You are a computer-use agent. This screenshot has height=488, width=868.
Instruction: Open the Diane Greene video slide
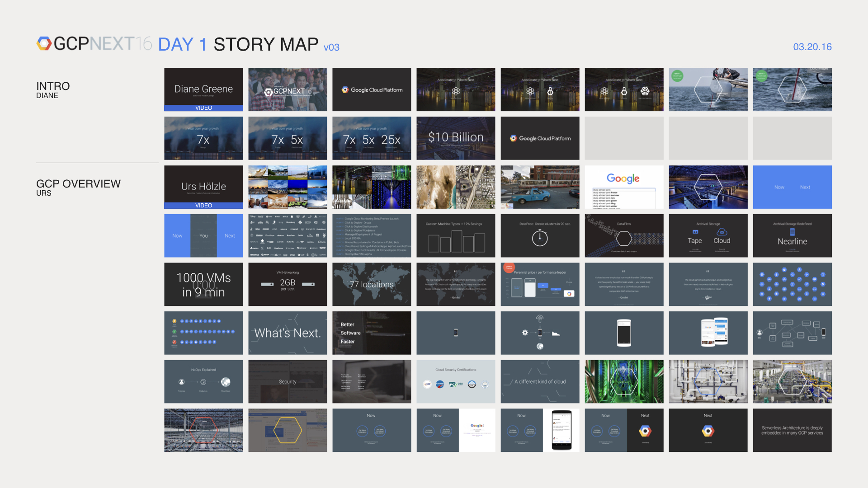click(x=203, y=89)
